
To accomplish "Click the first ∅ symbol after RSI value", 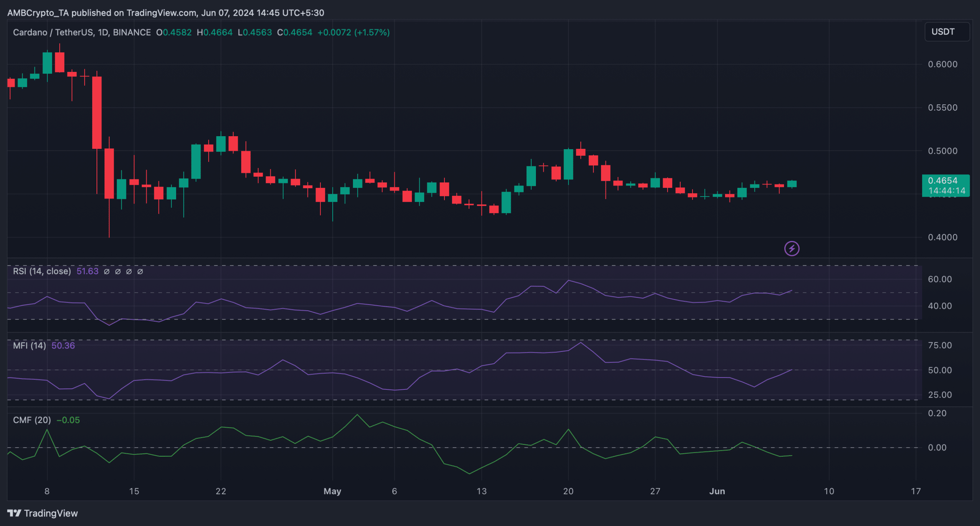I will click(x=107, y=271).
